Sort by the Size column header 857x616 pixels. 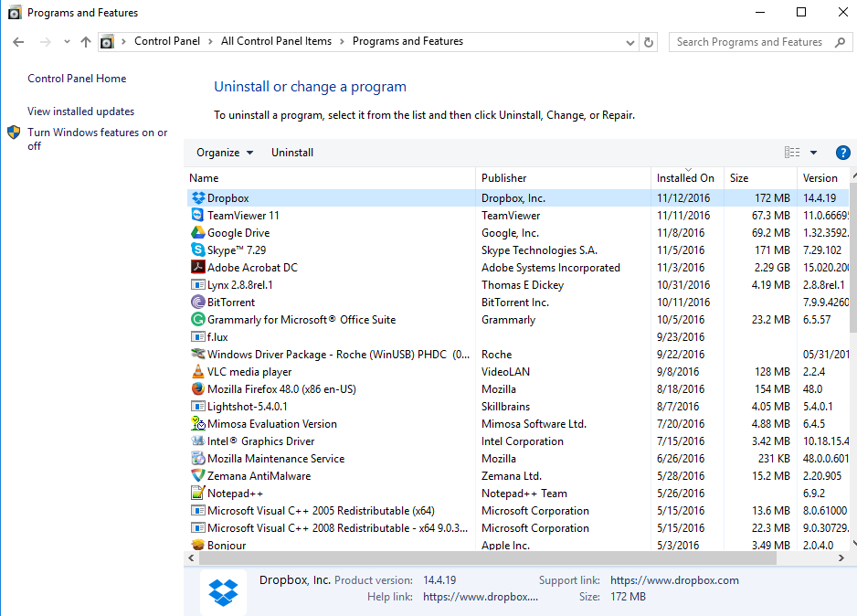click(760, 177)
